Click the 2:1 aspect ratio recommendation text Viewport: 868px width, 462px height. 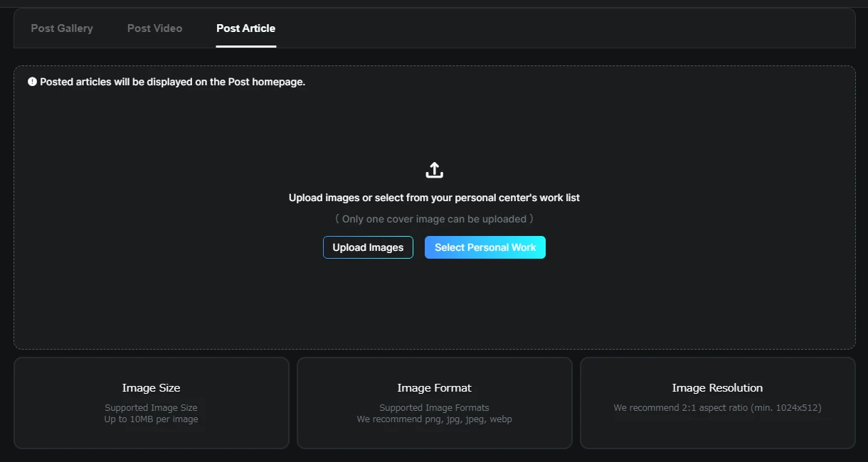pyautogui.click(x=717, y=408)
